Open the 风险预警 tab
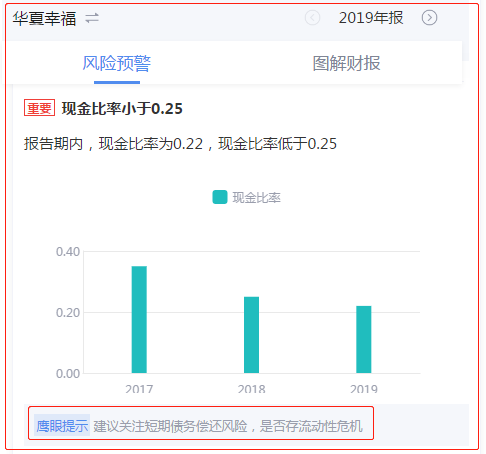The image size is (486, 454). [117, 63]
